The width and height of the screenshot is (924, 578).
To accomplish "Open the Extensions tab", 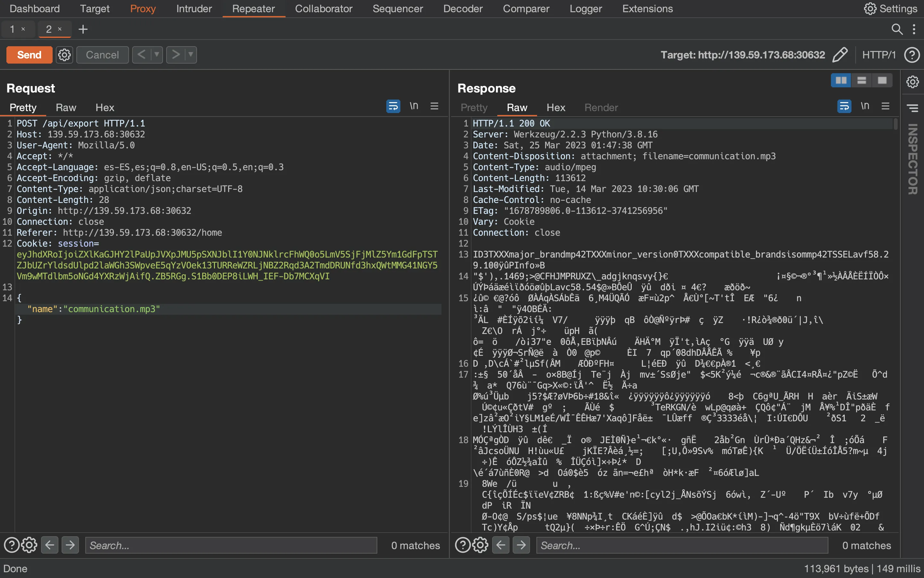I will [647, 8].
